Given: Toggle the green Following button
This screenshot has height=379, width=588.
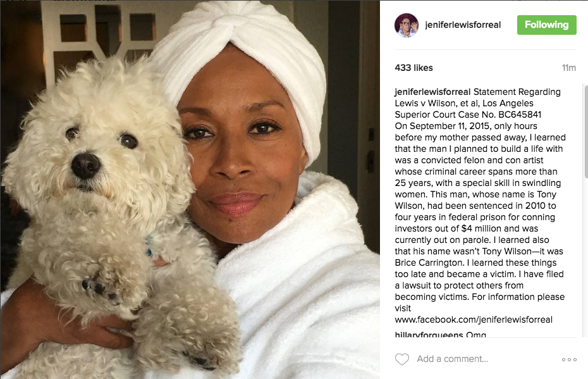Looking at the screenshot, I should [x=546, y=25].
